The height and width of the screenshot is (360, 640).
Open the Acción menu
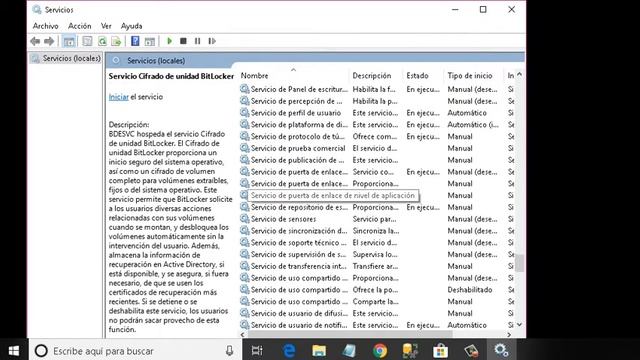pos(80,26)
